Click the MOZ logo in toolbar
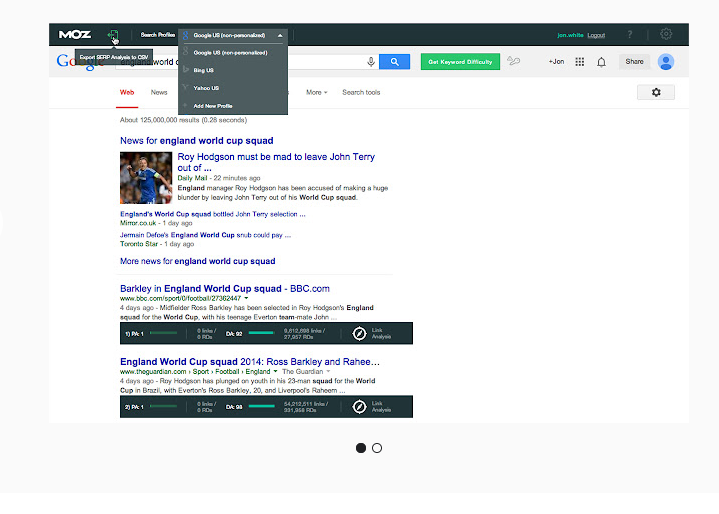Viewport: 719px width, 514px height. 75,34
